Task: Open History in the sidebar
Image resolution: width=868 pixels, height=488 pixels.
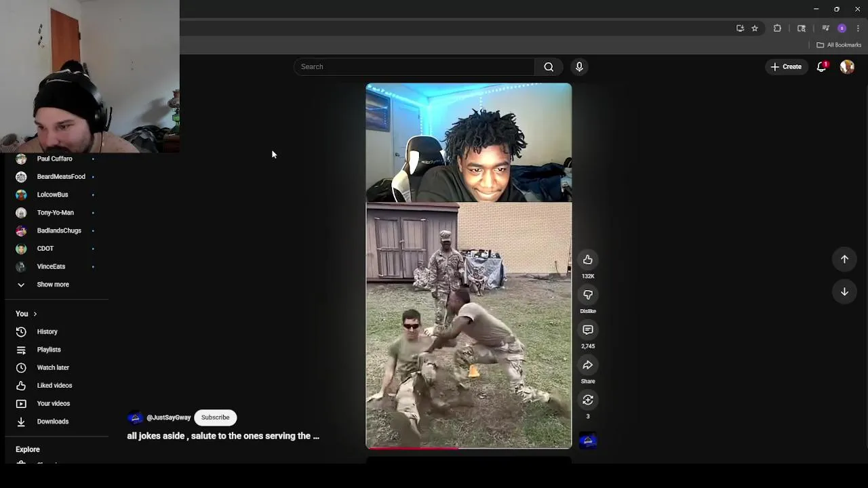Action: (x=47, y=331)
